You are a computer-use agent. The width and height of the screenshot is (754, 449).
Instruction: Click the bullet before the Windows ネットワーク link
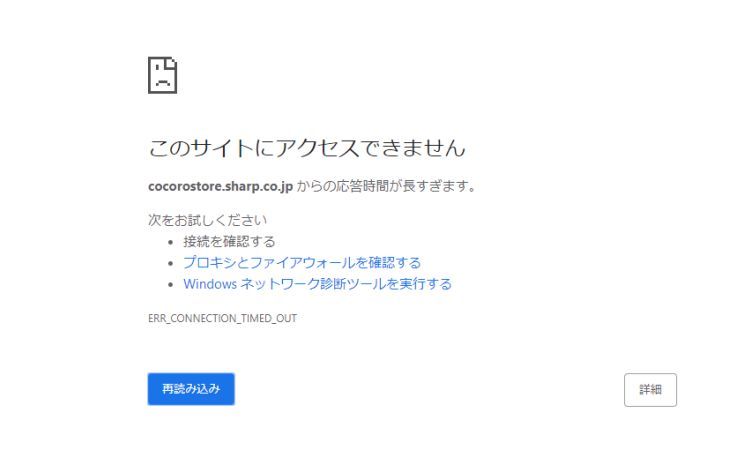(170, 285)
